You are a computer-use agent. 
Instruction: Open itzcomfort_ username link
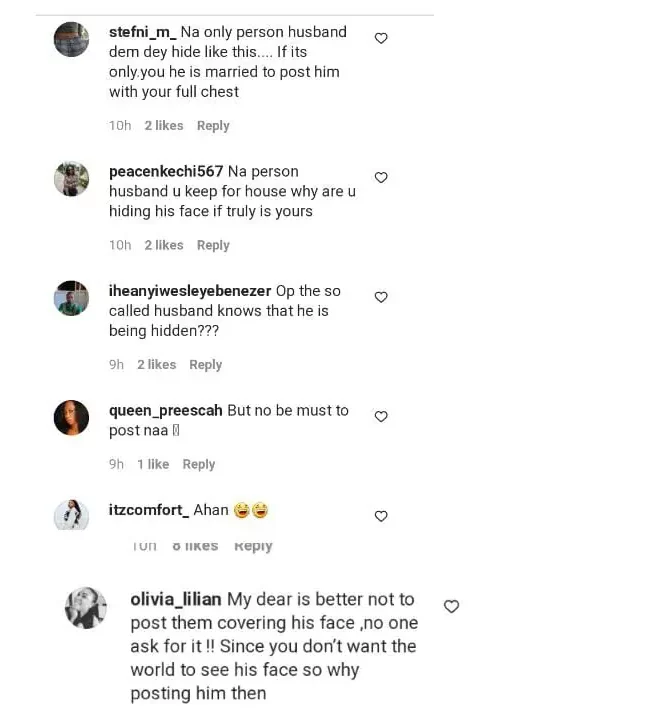[148, 510]
